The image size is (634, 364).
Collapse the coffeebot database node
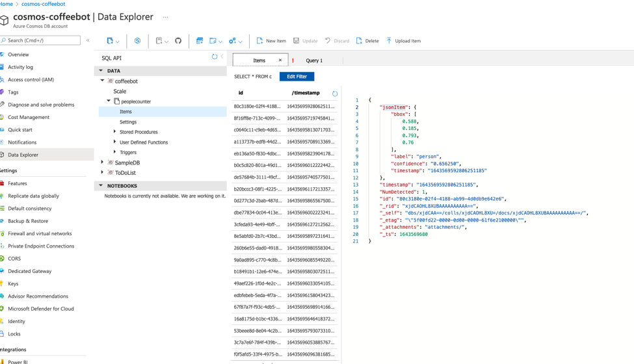(x=103, y=81)
